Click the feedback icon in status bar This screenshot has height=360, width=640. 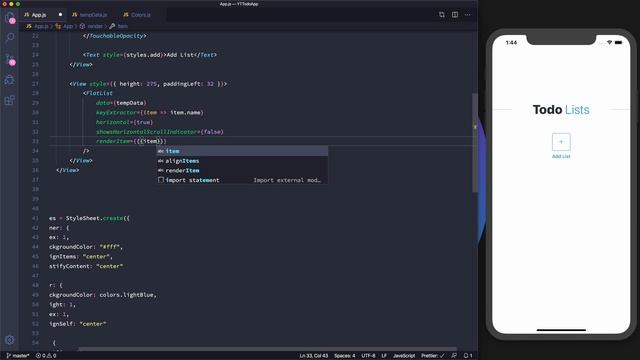[x=454, y=356]
